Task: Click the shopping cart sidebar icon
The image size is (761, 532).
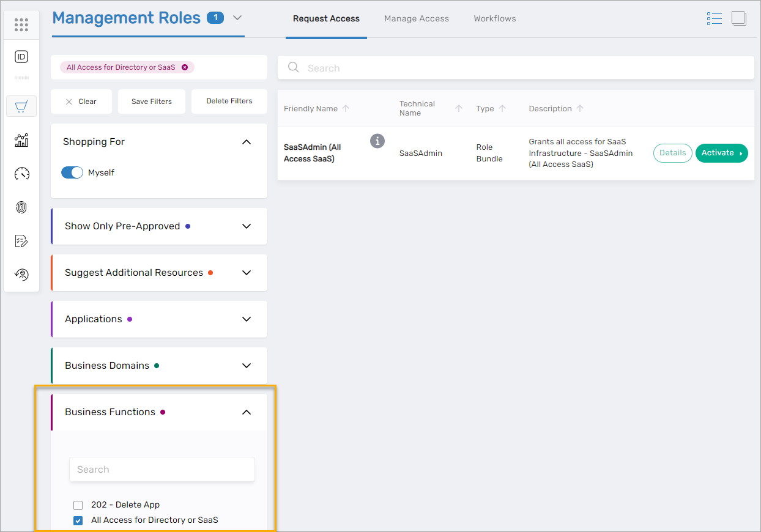Action: tap(21, 106)
